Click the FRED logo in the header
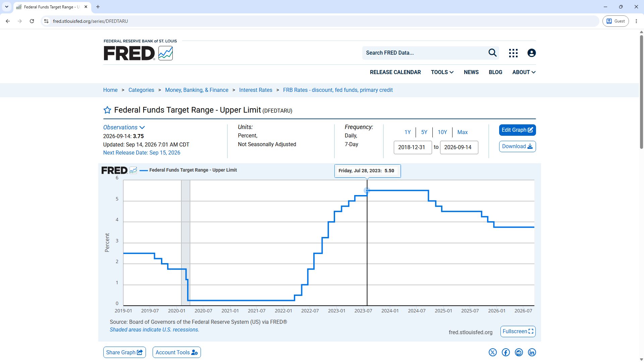The height and width of the screenshot is (362, 644). pyautogui.click(x=138, y=53)
